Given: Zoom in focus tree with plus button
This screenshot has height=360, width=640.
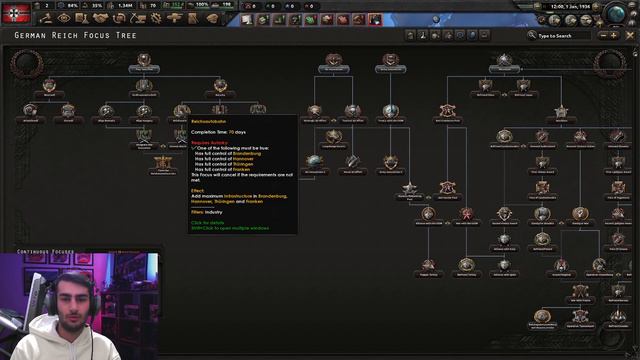Looking at the screenshot, I should pyautogui.click(x=613, y=36).
